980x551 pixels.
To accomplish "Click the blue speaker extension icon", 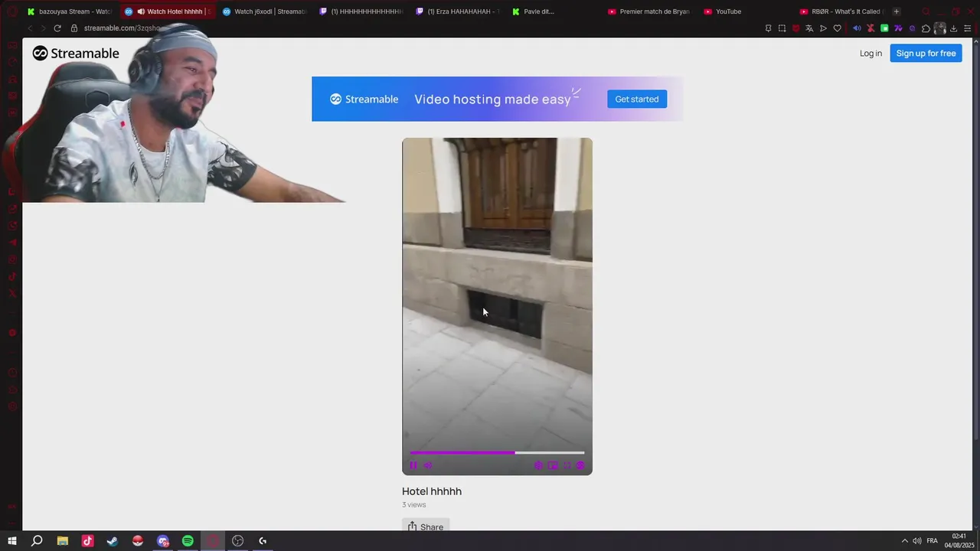I will click(x=857, y=28).
